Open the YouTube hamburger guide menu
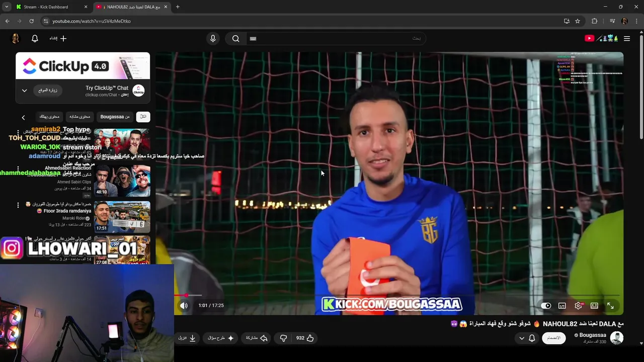This screenshot has height=362, width=644. point(627,38)
